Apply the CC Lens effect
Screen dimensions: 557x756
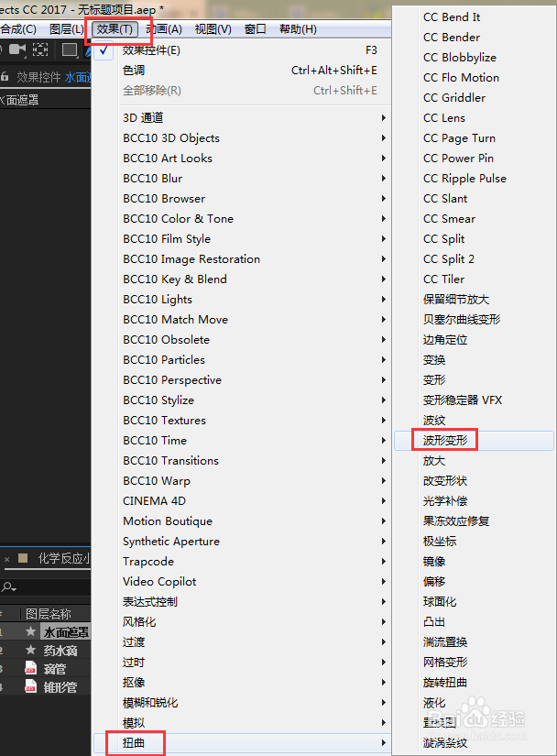tap(475, 118)
